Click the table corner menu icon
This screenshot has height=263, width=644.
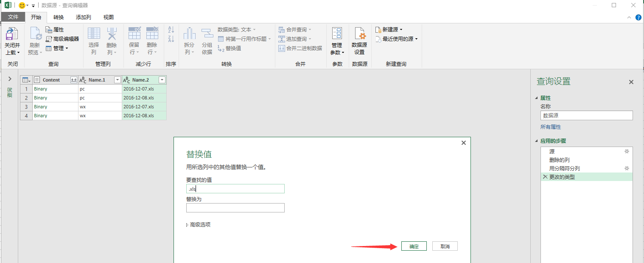point(26,80)
